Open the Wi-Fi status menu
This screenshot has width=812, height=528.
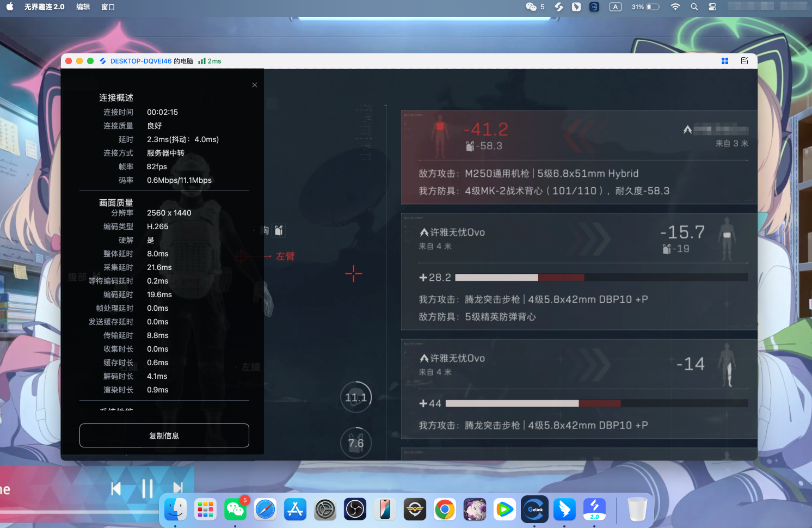[675, 7]
